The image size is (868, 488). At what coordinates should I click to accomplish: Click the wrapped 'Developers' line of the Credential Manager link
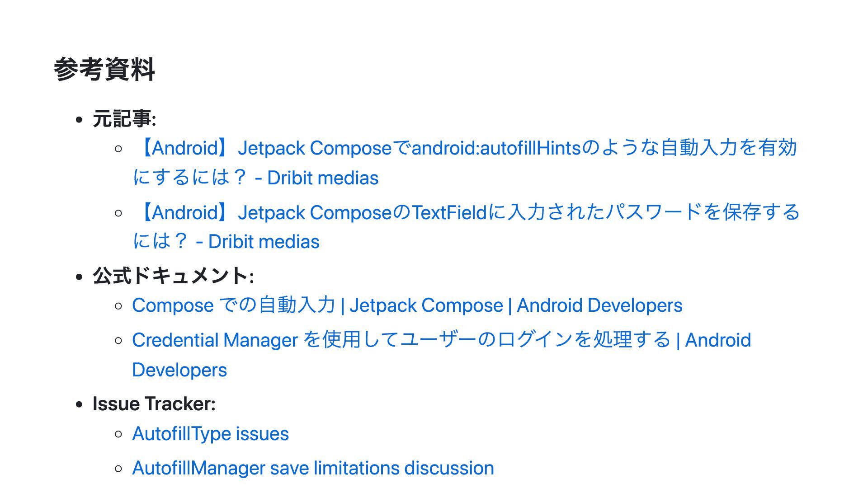[179, 370]
